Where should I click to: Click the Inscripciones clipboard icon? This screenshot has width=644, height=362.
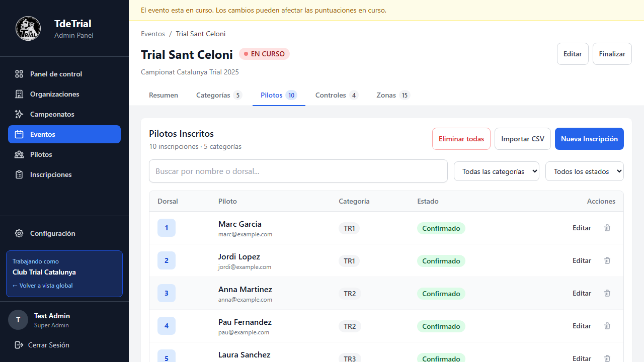(x=19, y=174)
